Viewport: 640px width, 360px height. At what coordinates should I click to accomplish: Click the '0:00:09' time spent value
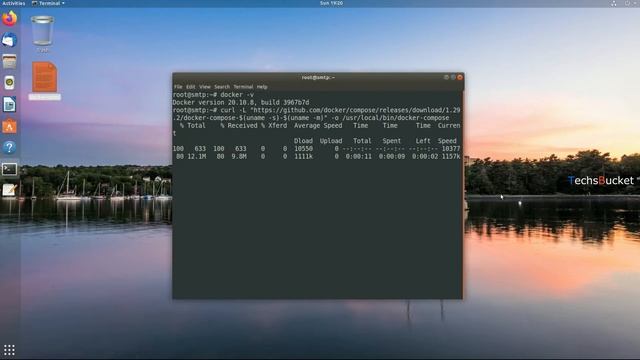(392, 156)
